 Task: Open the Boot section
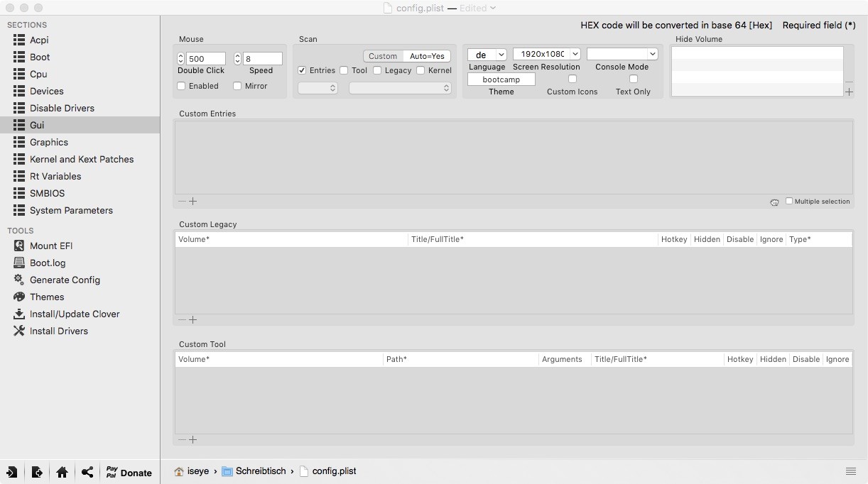click(x=80, y=57)
